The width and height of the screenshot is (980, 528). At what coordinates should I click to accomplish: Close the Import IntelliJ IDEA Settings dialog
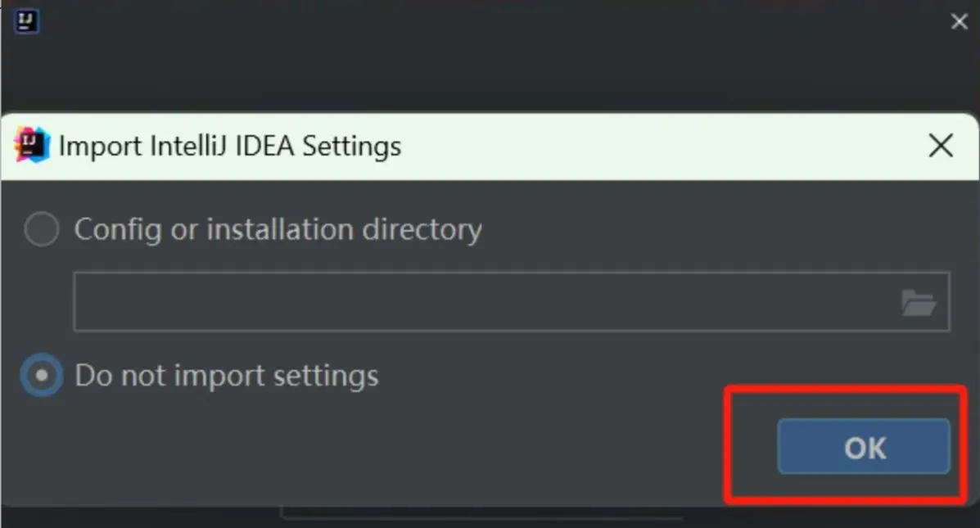click(x=941, y=147)
